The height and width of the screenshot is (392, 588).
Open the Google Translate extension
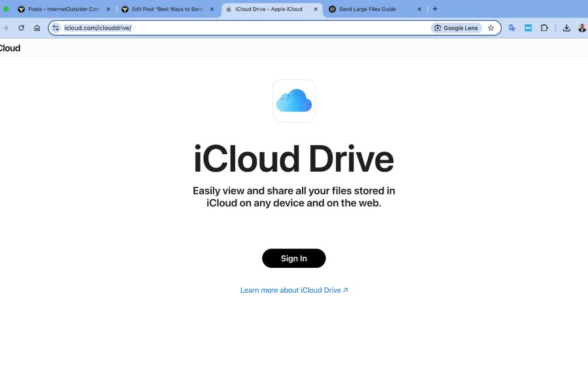pyautogui.click(x=512, y=27)
